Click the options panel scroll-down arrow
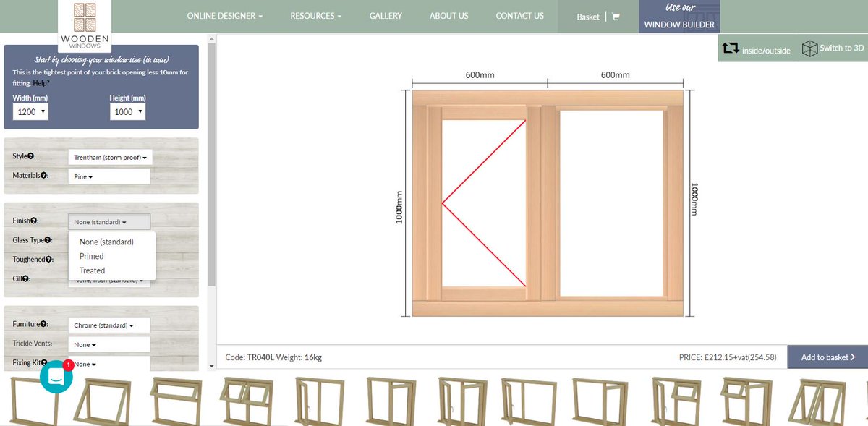Screen dimensions: 868x426 click(211, 367)
